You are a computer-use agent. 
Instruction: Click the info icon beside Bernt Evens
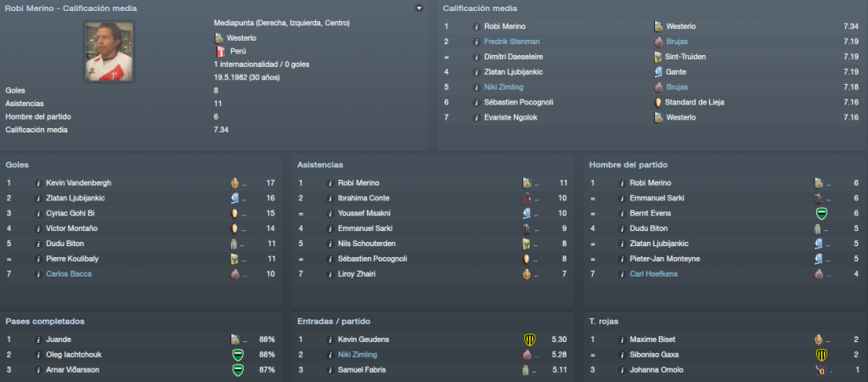tap(622, 213)
